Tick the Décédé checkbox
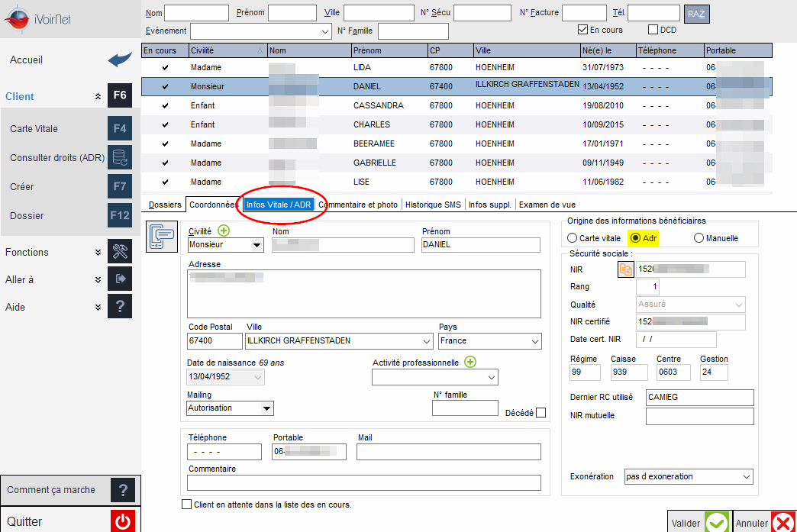797x532 pixels. coord(540,413)
